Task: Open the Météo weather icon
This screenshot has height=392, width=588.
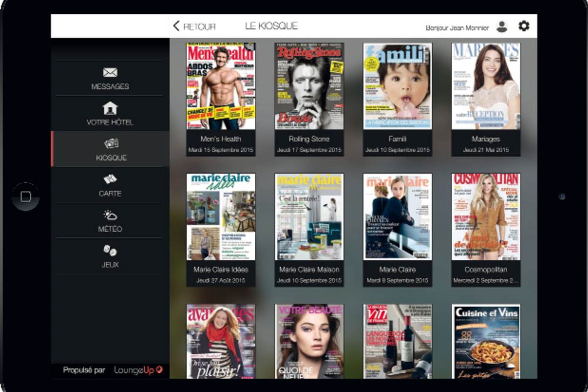Action: (x=110, y=215)
